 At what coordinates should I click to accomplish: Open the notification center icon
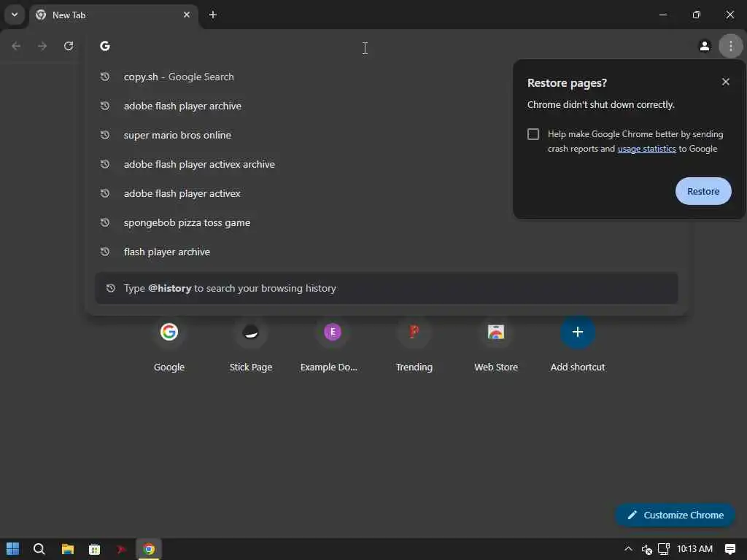[729, 549]
